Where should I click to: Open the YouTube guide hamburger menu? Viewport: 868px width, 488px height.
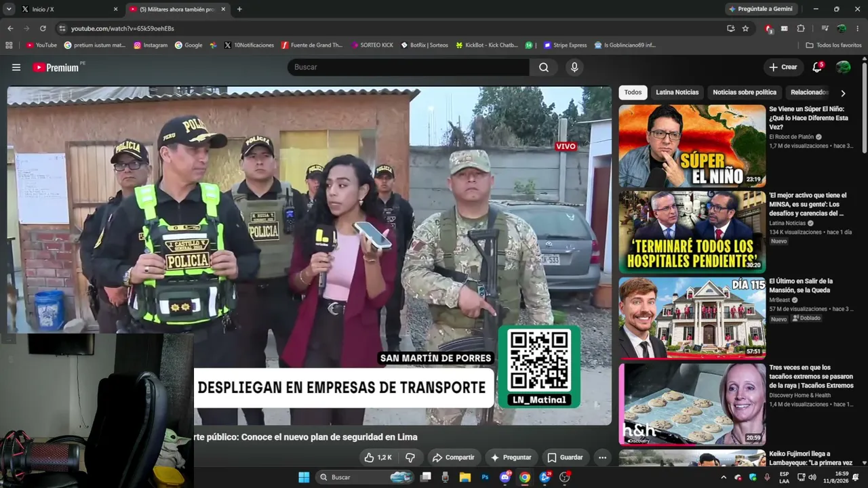(x=16, y=67)
